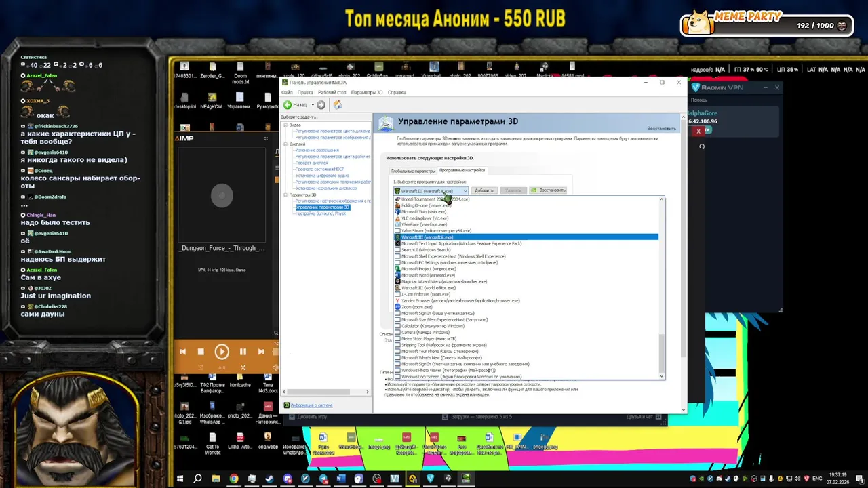The height and width of the screenshot is (488, 868).
Task: Open the Справка menu
Action: [x=396, y=92]
